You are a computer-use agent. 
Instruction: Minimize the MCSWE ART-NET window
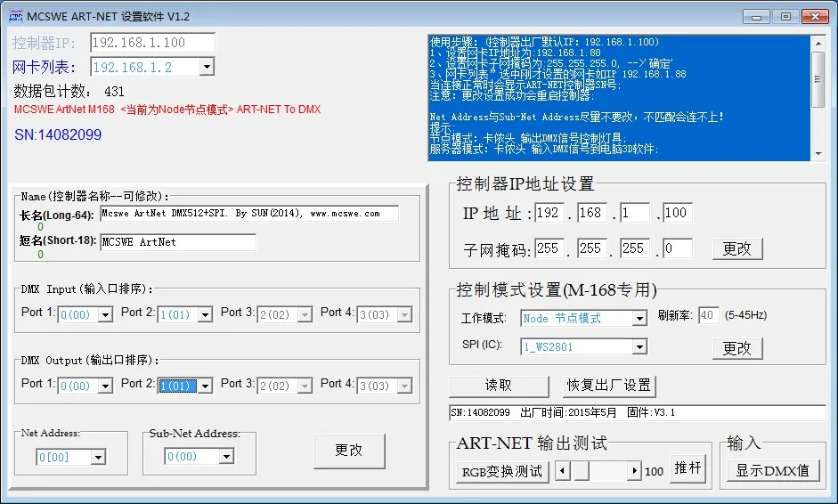coord(756,17)
